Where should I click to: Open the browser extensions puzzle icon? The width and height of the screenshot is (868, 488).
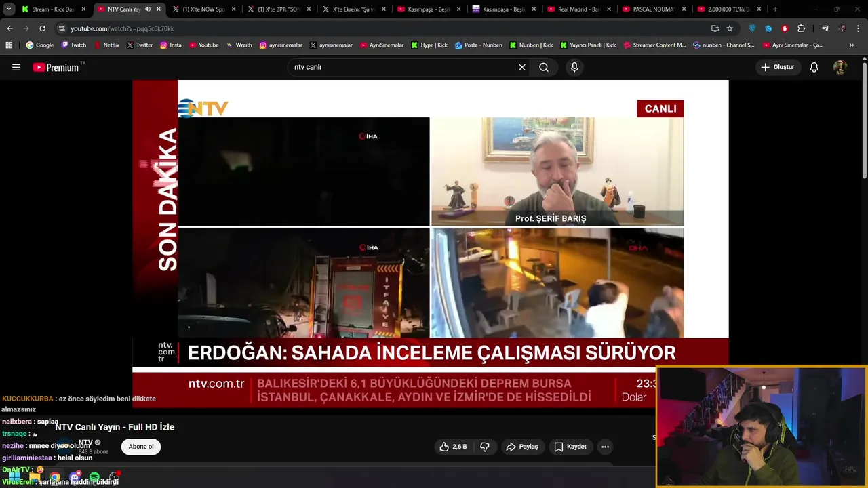coord(802,28)
